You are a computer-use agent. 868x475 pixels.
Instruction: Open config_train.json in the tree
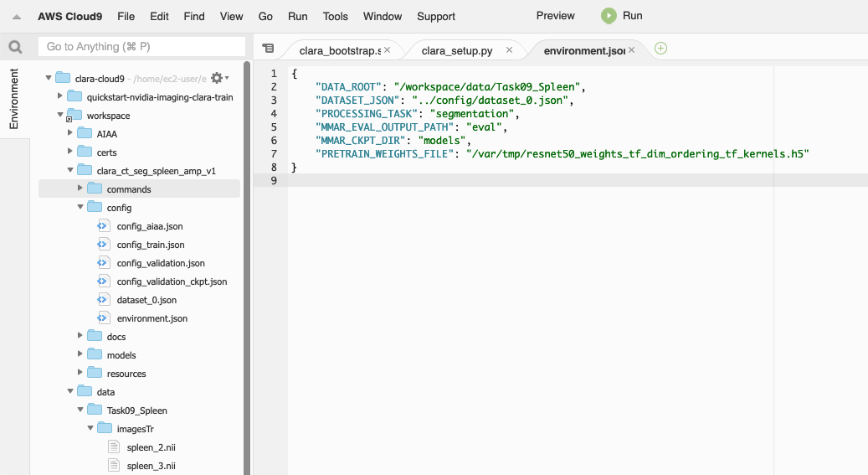click(151, 245)
